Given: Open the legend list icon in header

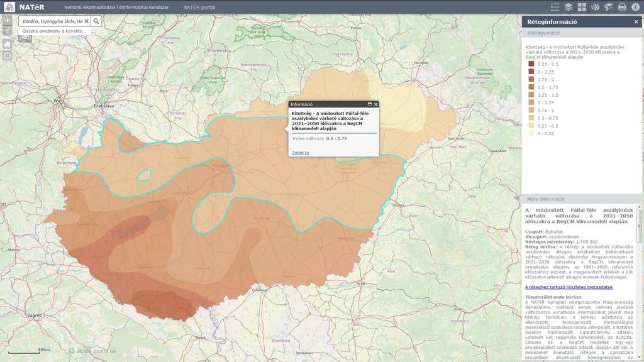Looking at the screenshot, I should click(555, 7).
